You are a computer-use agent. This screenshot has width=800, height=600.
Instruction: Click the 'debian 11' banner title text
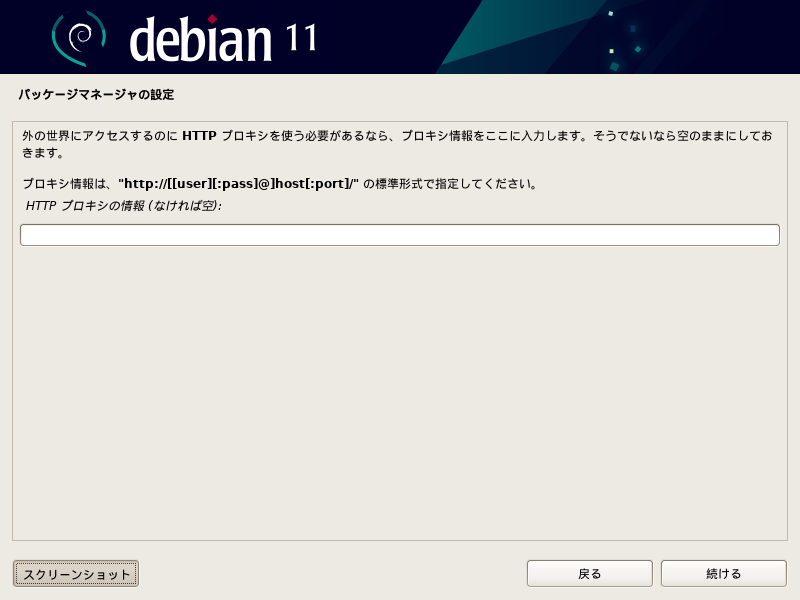pyautogui.click(x=223, y=39)
